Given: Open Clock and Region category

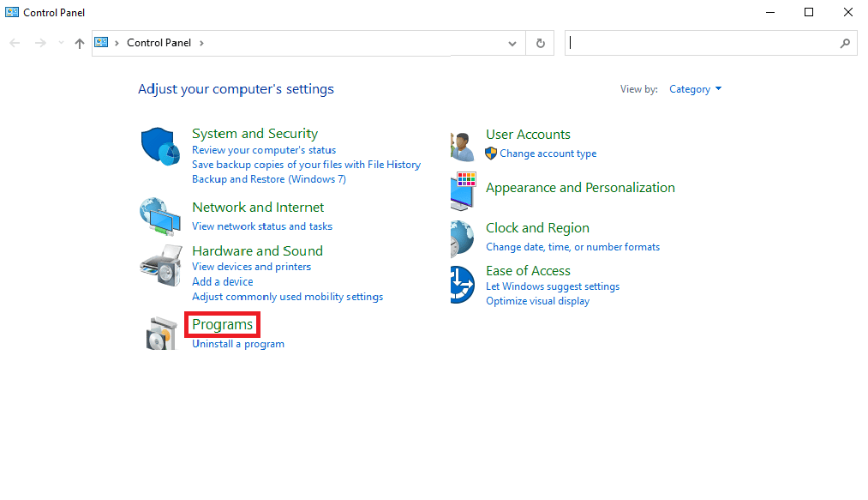Looking at the screenshot, I should click(x=537, y=228).
